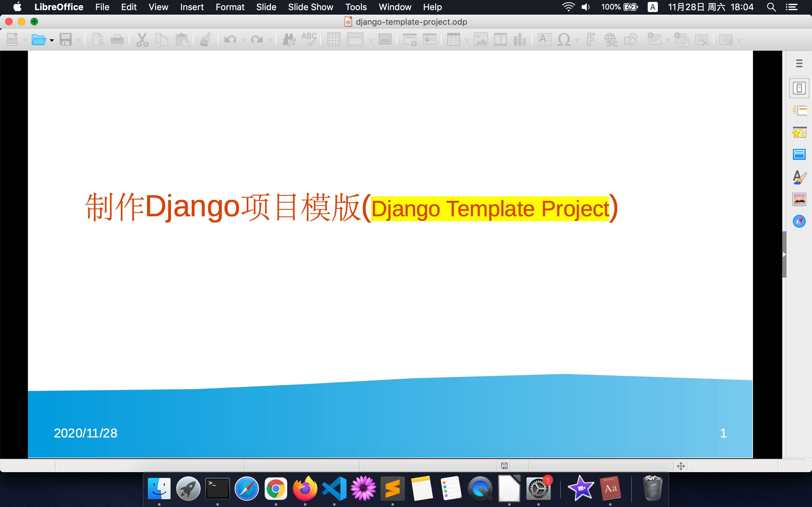Open the Navigator from the sidebar
This screenshot has width=812, height=507.
pos(800,221)
